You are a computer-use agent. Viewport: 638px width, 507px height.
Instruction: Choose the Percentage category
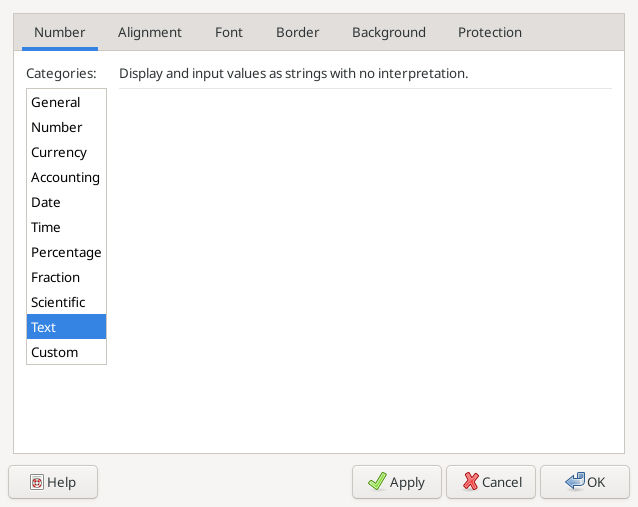pos(66,252)
